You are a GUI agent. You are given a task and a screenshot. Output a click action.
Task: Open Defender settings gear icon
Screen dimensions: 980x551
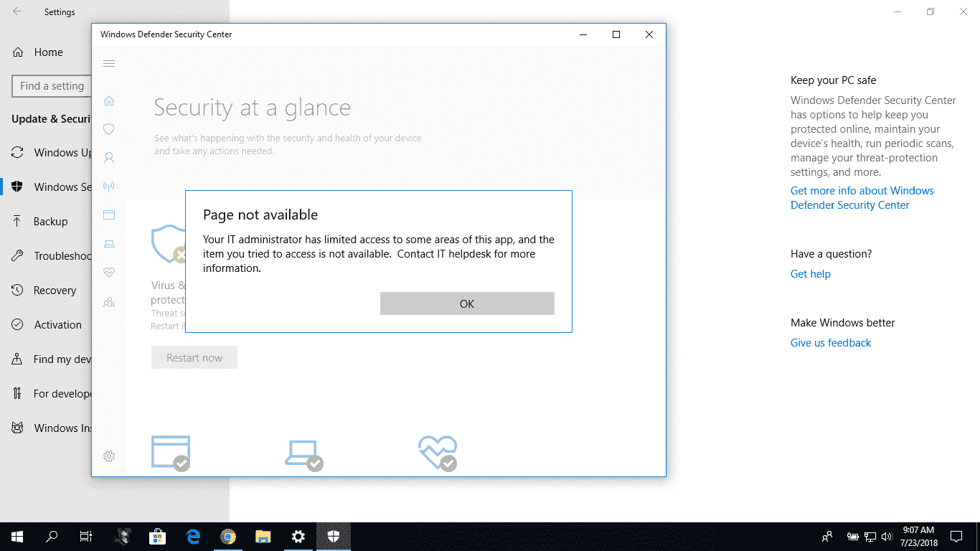point(109,456)
